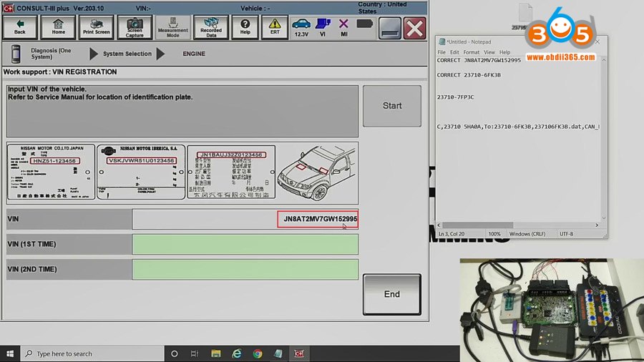Click the Print Screen toolbar button
The image size is (644, 362).
pyautogui.click(x=96, y=27)
